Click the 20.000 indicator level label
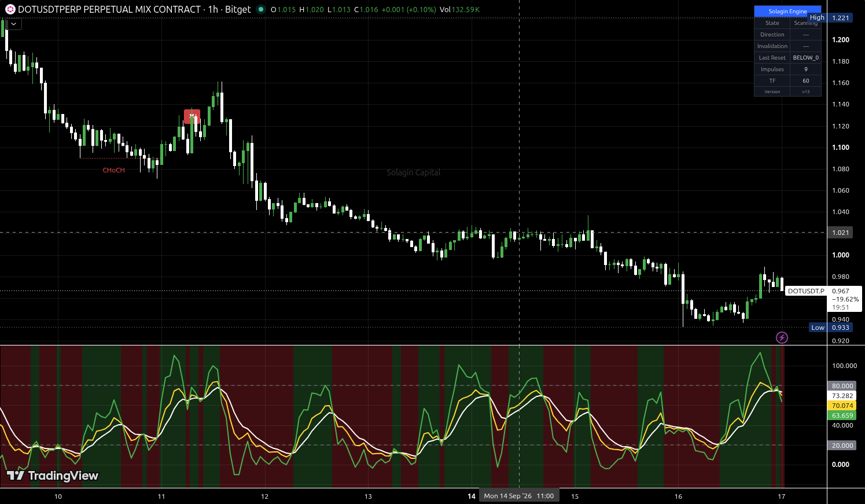The image size is (865, 504). click(842, 446)
